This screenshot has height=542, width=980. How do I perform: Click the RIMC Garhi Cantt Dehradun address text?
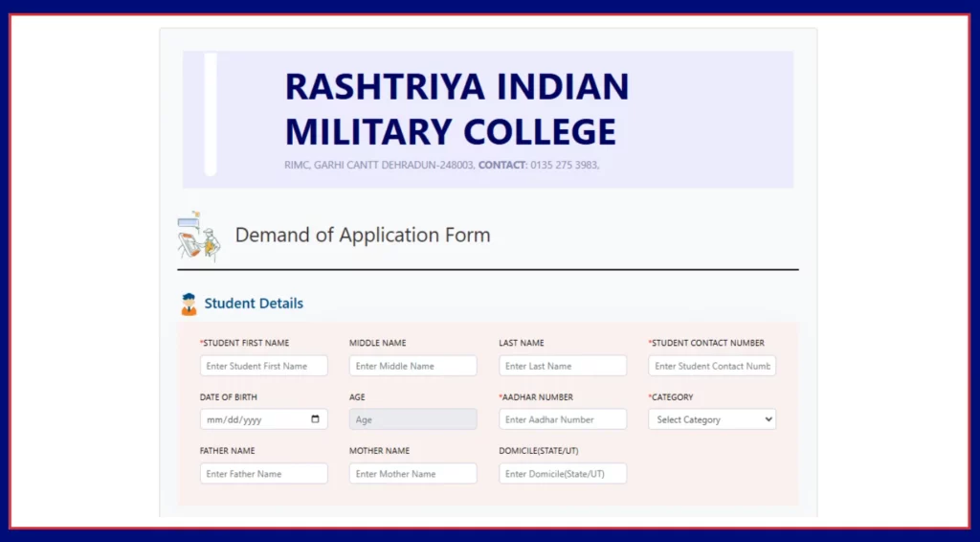click(x=379, y=165)
